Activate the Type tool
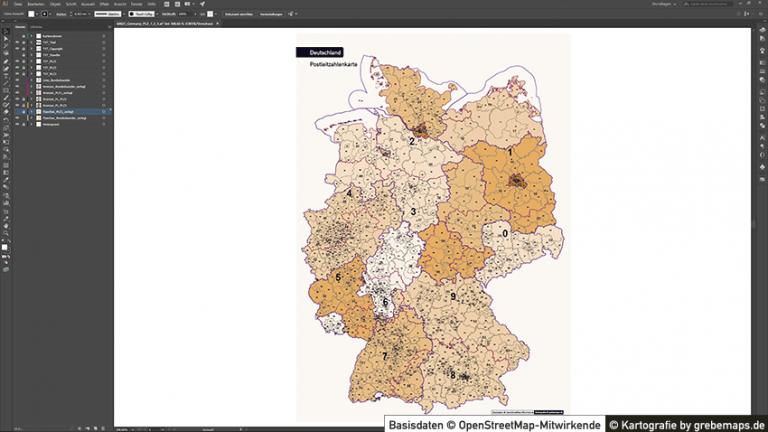 tap(6, 75)
